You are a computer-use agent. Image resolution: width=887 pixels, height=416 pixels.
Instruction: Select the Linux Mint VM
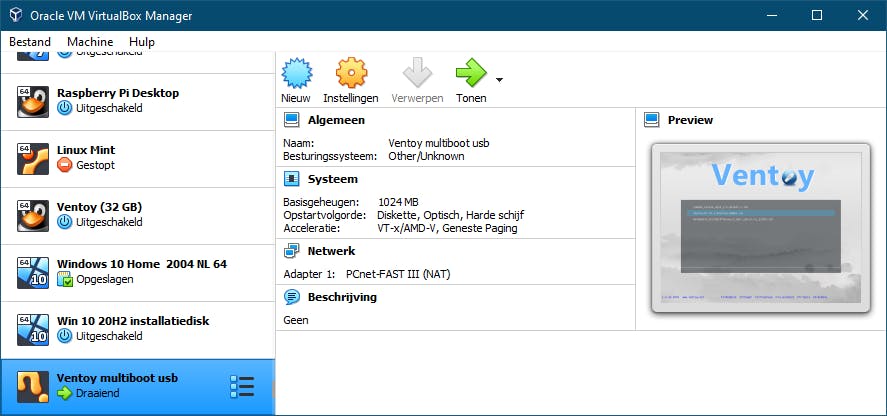click(137, 159)
